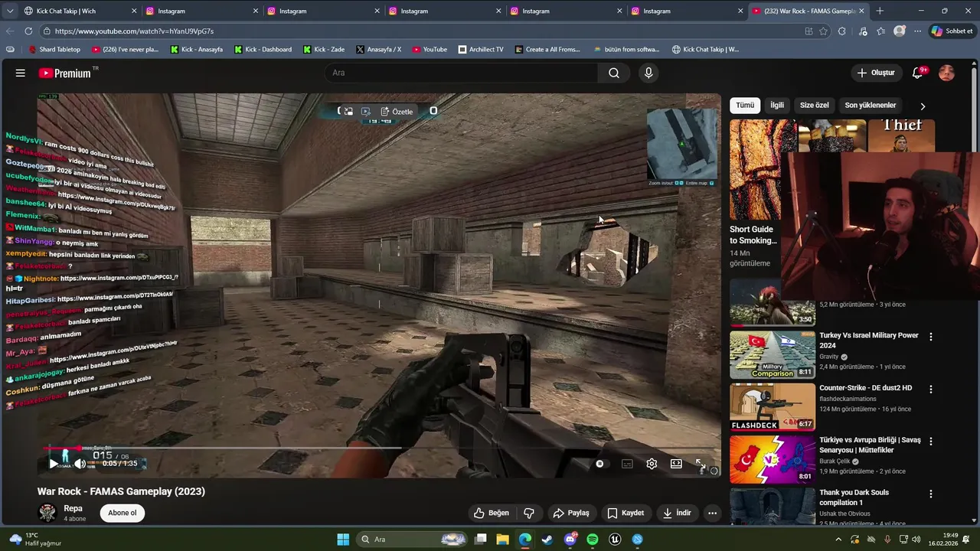Screen dimensions: 980x551
Task: Open Archillect TV bookmark
Action: tap(481, 50)
